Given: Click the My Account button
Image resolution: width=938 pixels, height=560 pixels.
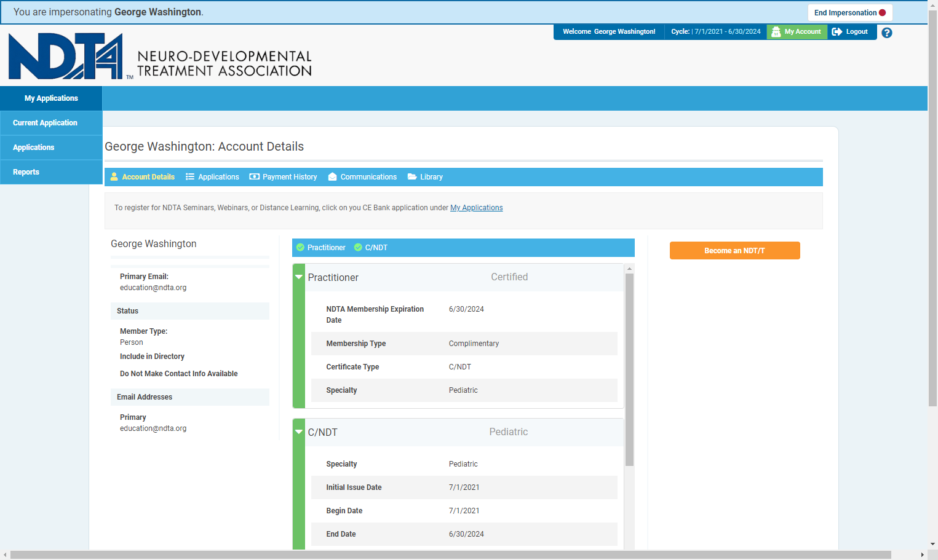Looking at the screenshot, I should point(797,32).
